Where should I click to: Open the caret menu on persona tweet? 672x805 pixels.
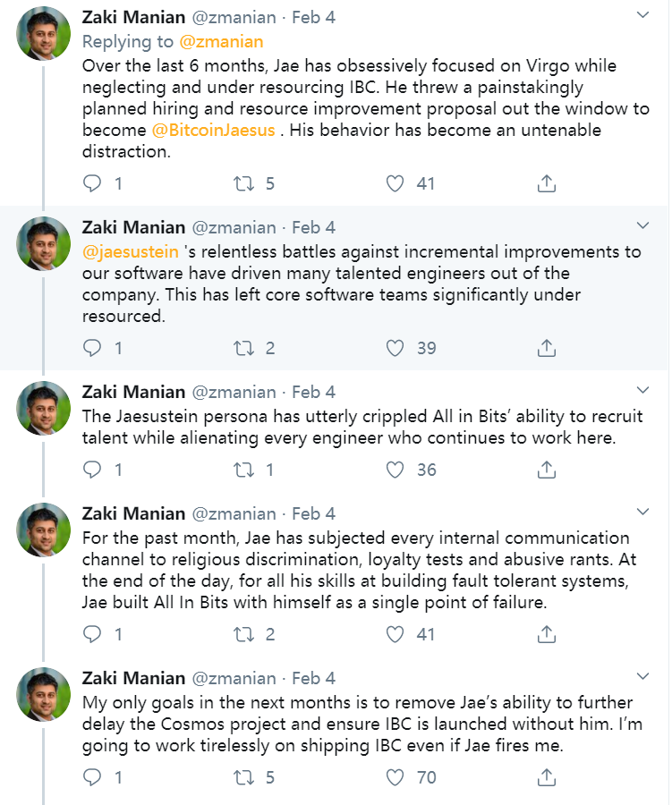pyautogui.click(x=642, y=390)
